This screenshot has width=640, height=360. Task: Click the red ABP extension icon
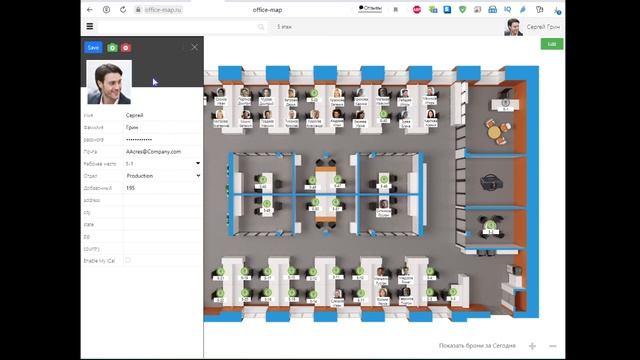[x=417, y=9]
